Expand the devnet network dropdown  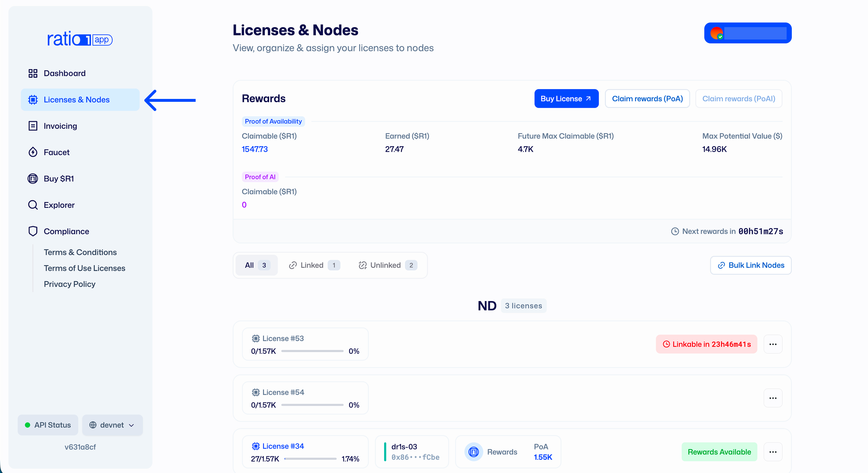[x=113, y=425]
